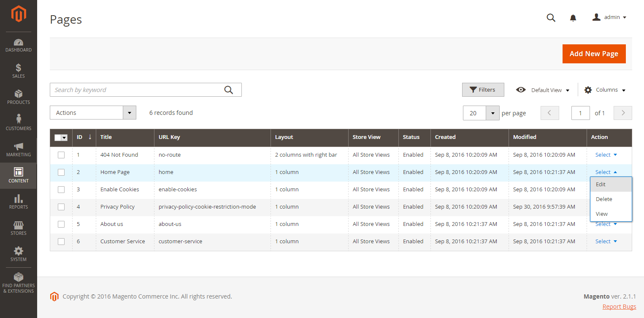Open the admin account dropdown
644x318 pixels.
609,17
